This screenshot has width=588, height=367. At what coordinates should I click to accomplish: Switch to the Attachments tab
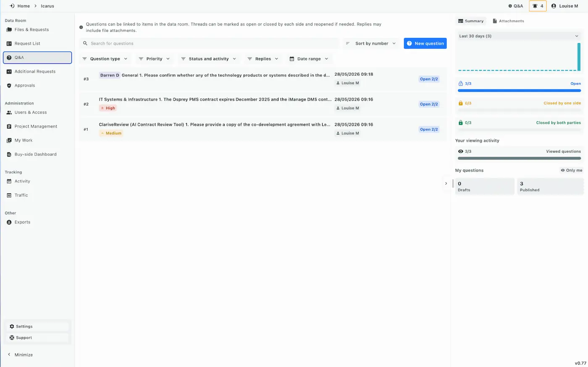[508, 21]
